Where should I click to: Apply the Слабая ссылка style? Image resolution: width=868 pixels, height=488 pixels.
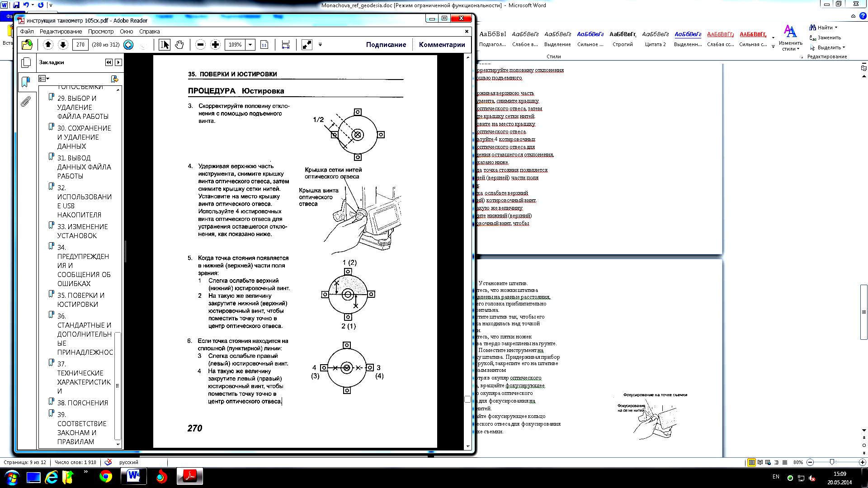pos(720,39)
